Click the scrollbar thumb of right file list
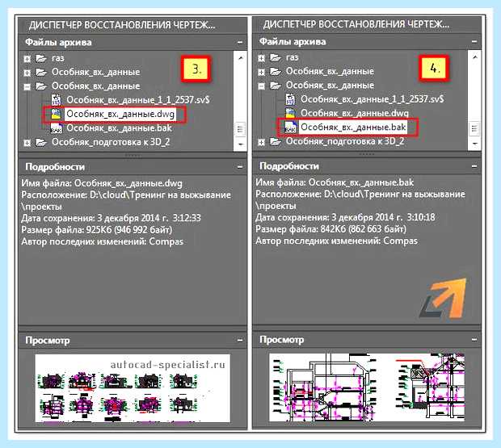 click(x=475, y=128)
